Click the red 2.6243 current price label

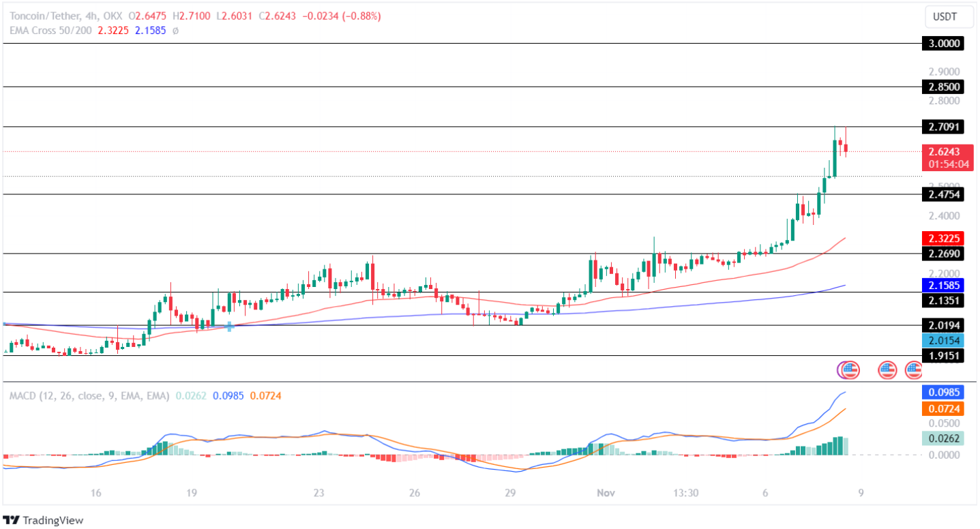[942, 152]
